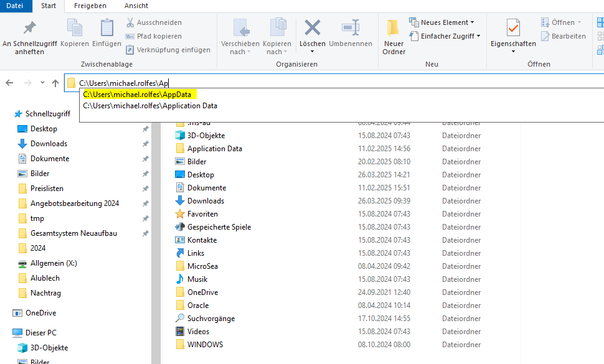Click the Umbenennen rename icon

350,28
